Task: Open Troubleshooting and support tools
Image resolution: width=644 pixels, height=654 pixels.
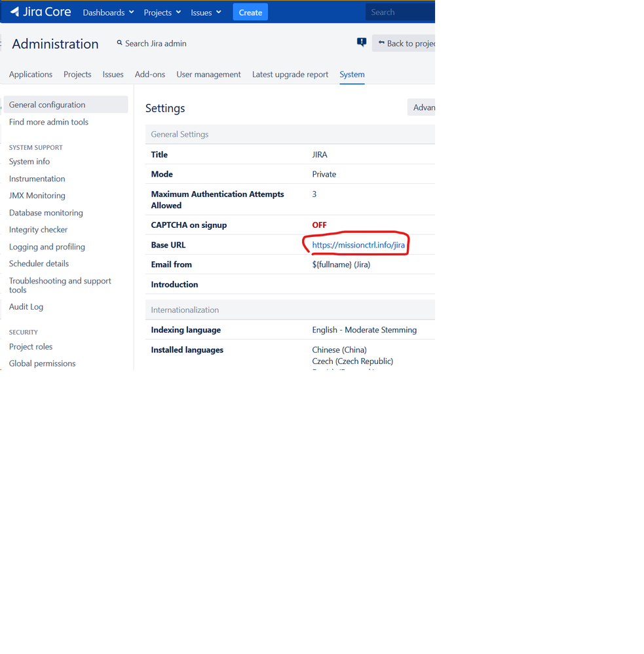Action: 60,285
